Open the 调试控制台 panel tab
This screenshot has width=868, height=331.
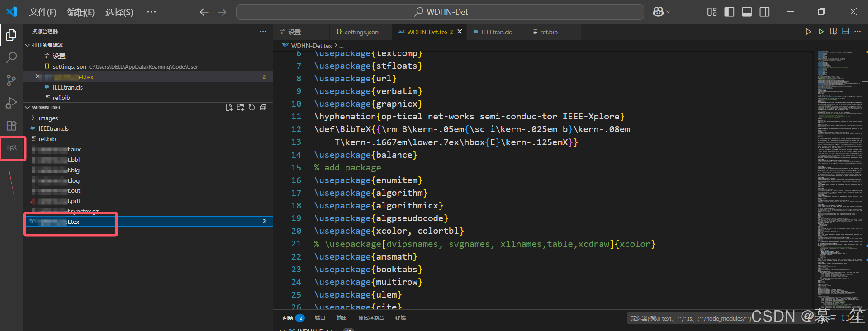371,318
